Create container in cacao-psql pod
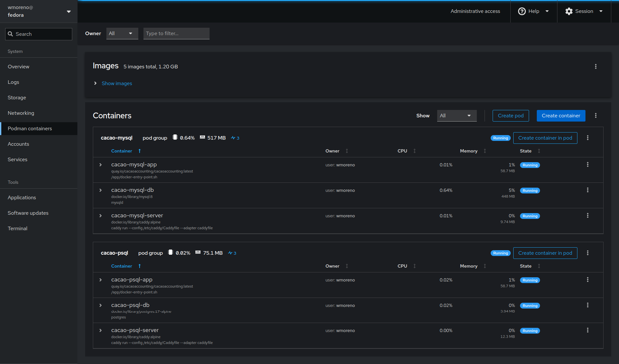Image resolution: width=619 pixels, height=364 pixels. click(x=545, y=253)
